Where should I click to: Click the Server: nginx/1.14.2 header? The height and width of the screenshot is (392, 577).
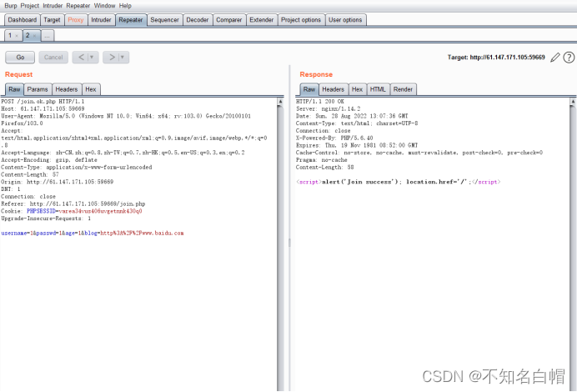(x=329, y=108)
